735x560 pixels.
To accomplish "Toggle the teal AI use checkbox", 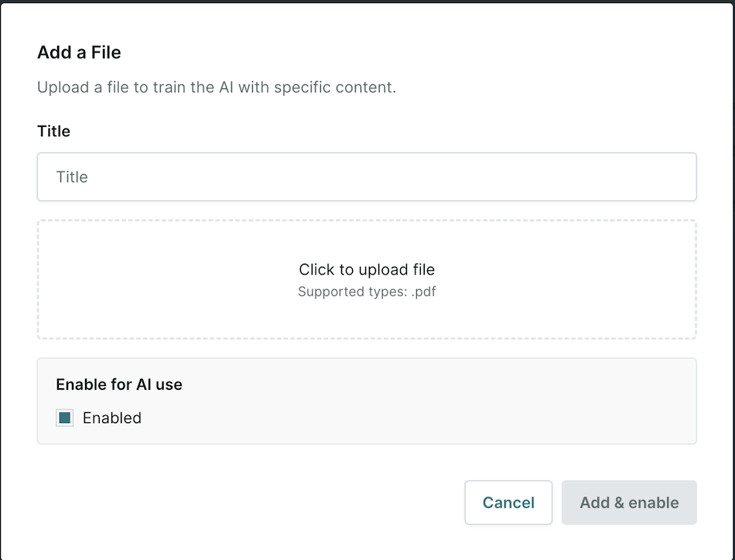I will [x=65, y=418].
